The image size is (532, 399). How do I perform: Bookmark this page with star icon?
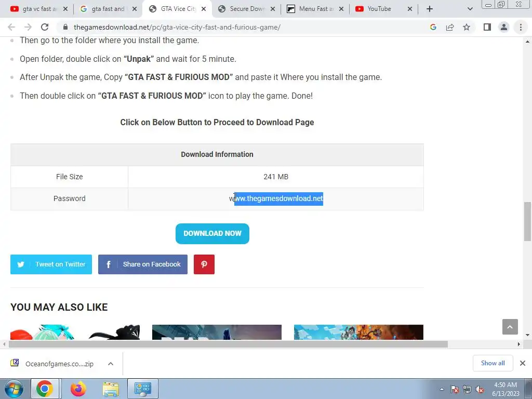[467, 27]
